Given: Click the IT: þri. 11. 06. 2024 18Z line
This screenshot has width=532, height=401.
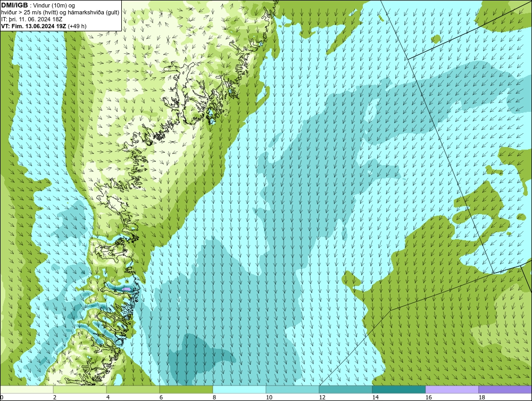Looking at the screenshot, I should coord(31,19).
